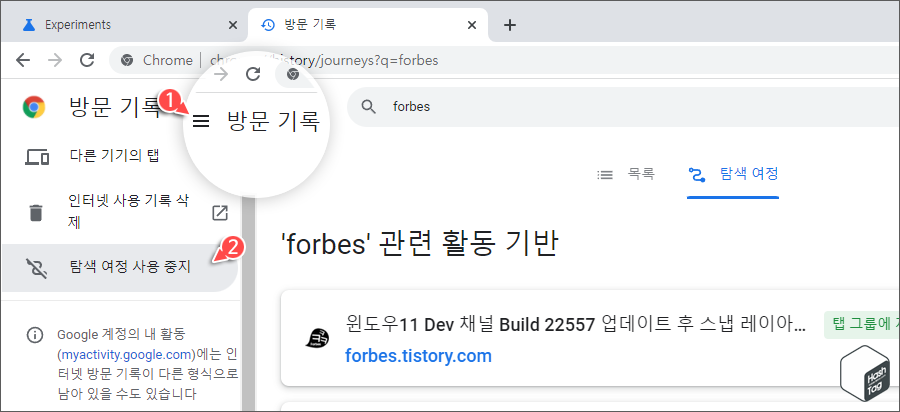The height and width of the screenshot is (412, 900).
Task: Click the "'forbes' 관련 활동 기반" heading
Action: (x=420, y=245)
